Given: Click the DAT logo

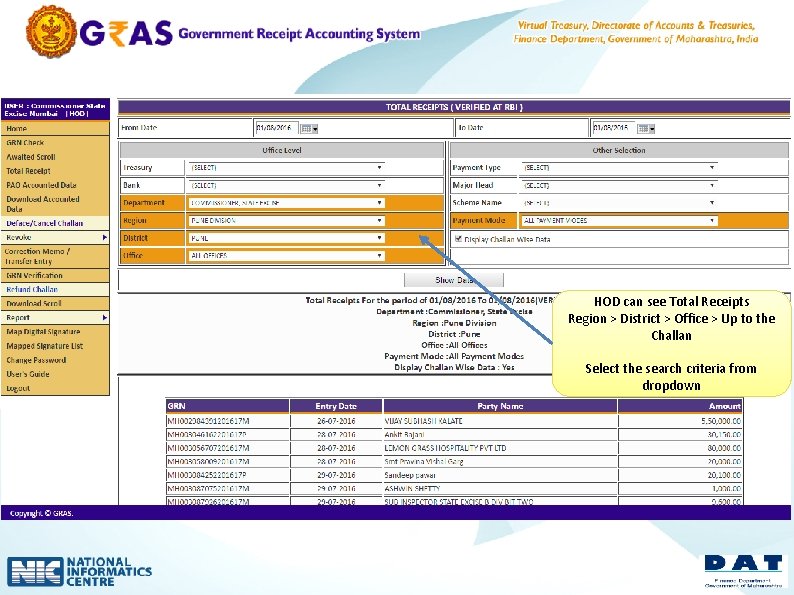Looking at the screenshot, I should (x=743, y=570).
